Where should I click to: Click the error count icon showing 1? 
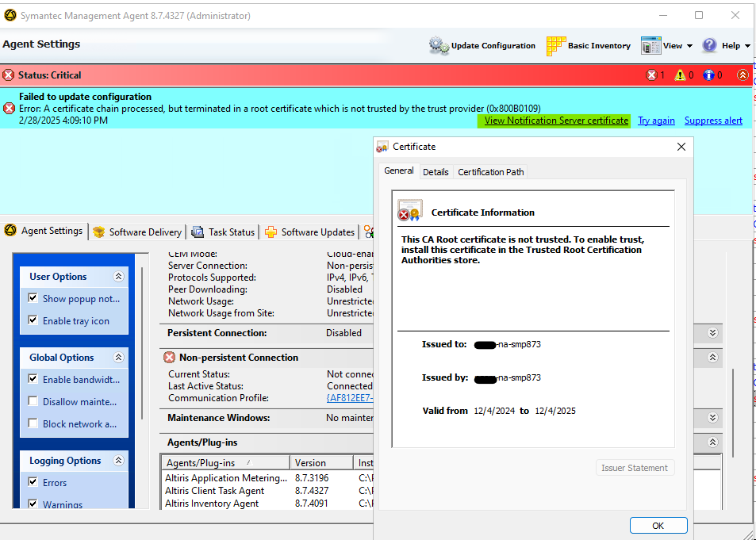tap(651, 75)
